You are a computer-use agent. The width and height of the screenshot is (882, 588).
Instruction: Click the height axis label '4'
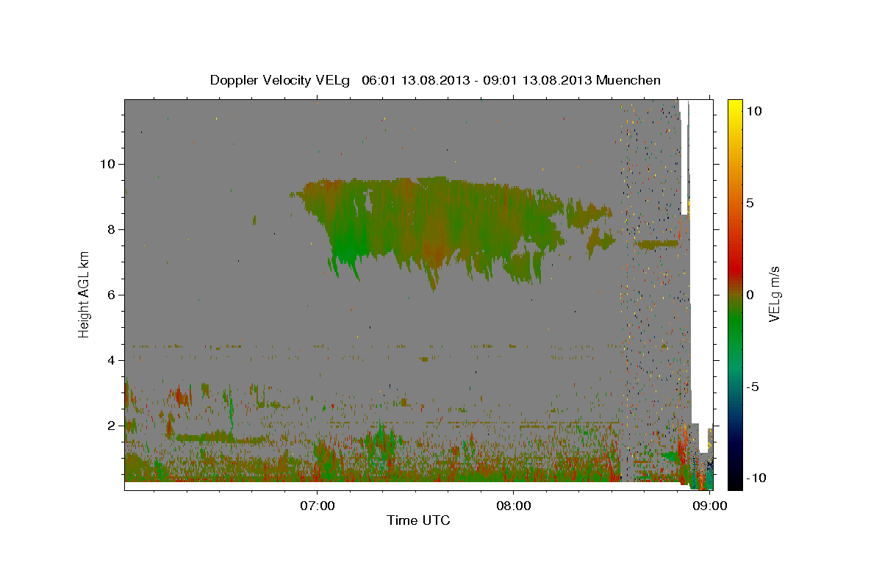coord(112,360)
